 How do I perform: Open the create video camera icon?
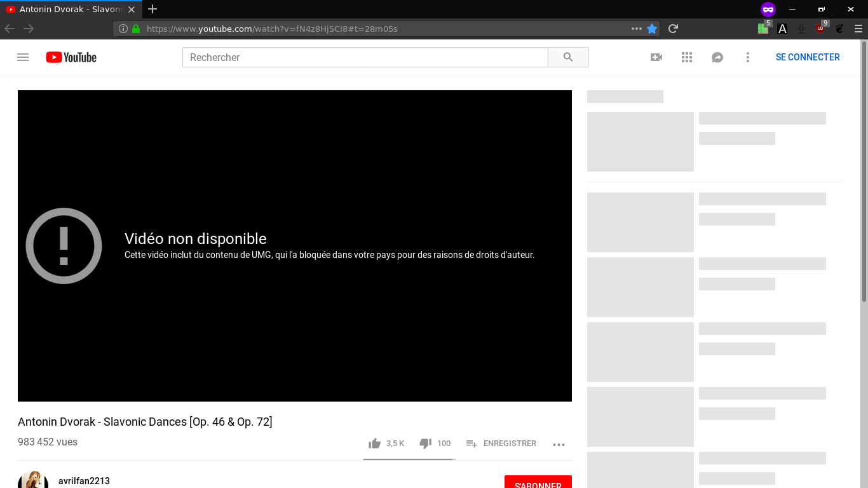point(656,57)
